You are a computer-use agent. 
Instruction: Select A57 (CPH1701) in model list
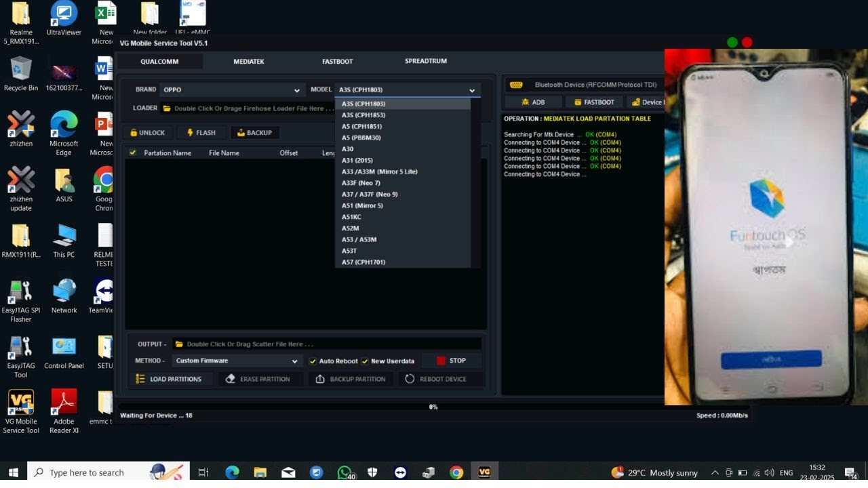pos(403,262)
